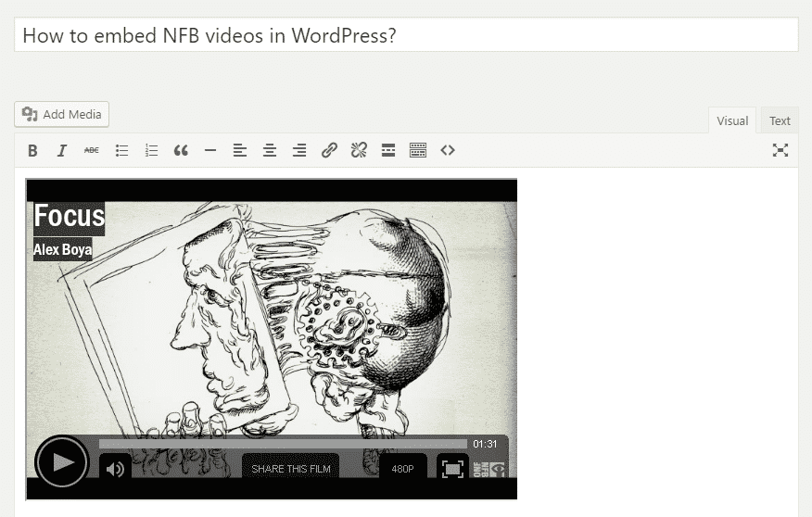Align text center
Screen dimensions: 812x517
(x=270, y=151)
